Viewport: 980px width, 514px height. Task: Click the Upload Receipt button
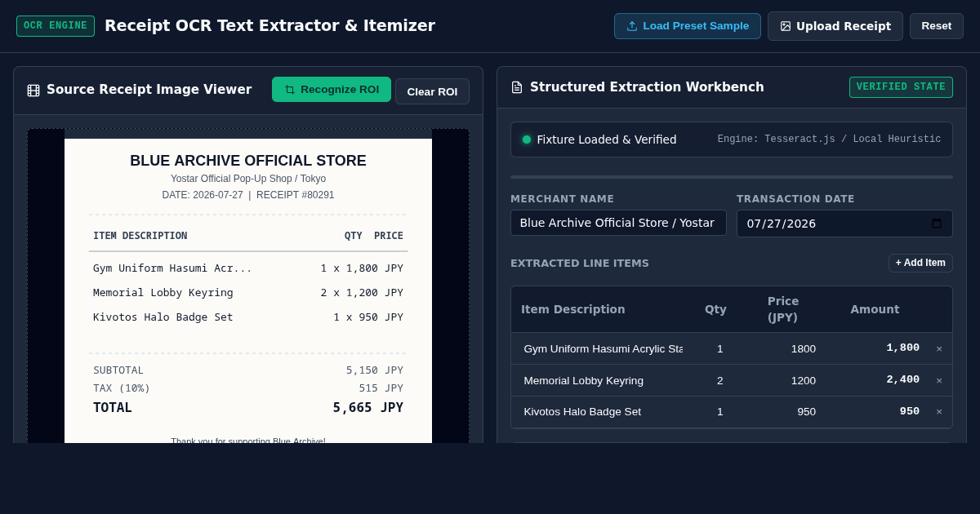pyautogui.click(x=835, y=26)
